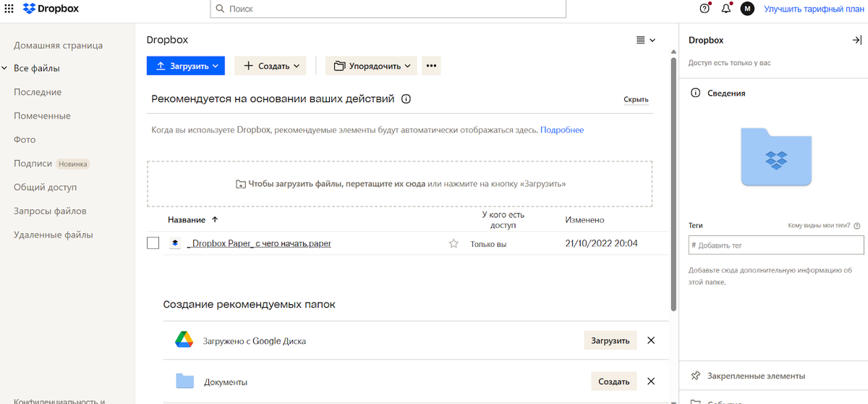Open account avatar M menu
Screen dimensions: 868x404
(x=747, y=9)
